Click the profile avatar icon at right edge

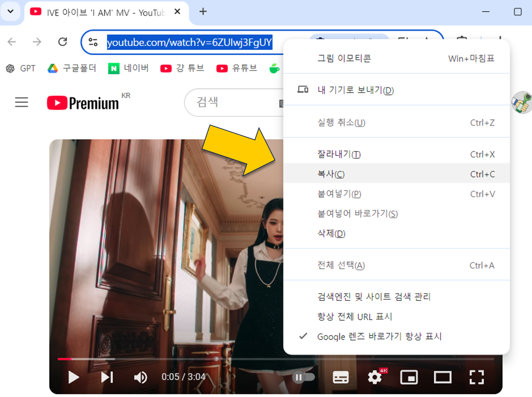point(522,103)
